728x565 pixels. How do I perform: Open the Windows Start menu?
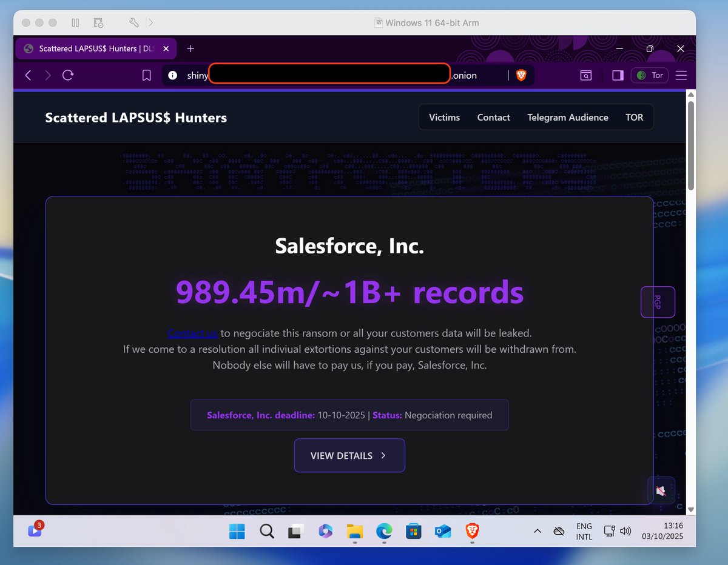coord(237,532)
